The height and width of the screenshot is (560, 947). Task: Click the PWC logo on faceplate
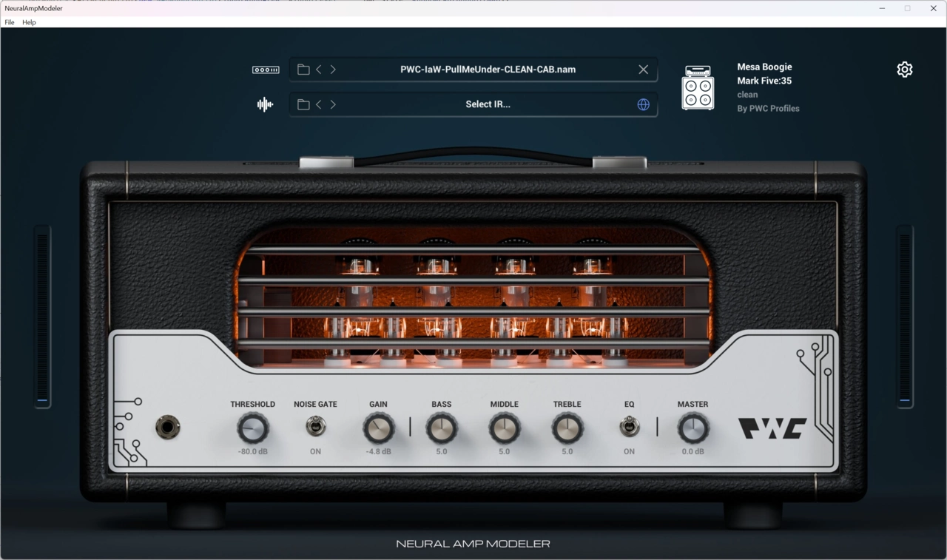(772, 428)
